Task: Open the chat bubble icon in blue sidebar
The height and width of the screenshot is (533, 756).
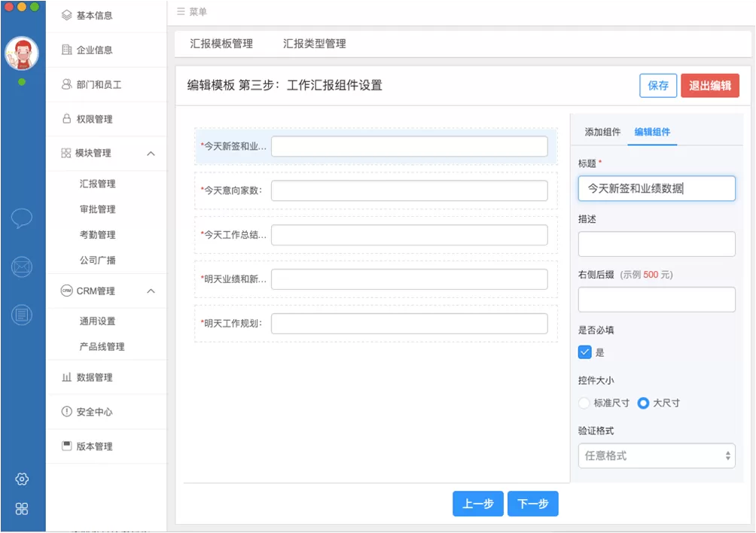Action: tap(22, 218)
